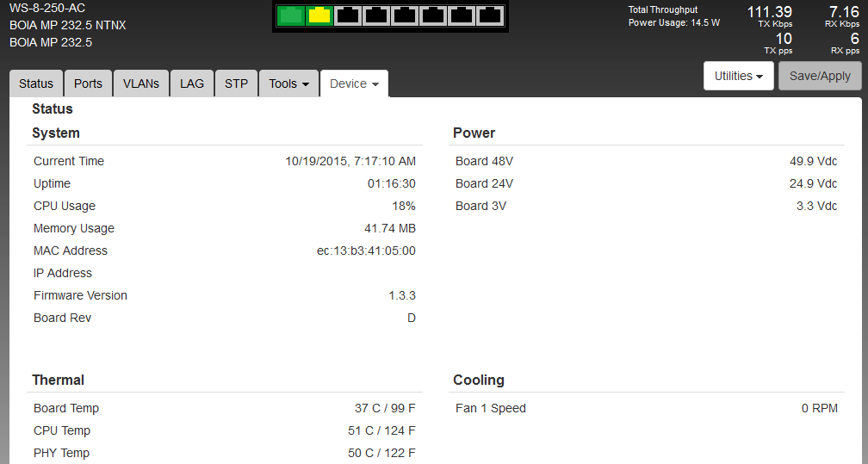Click the fifth port icon
Viewport: 868px width, 464px height.
pyautogui.click(x=405, y=15)
